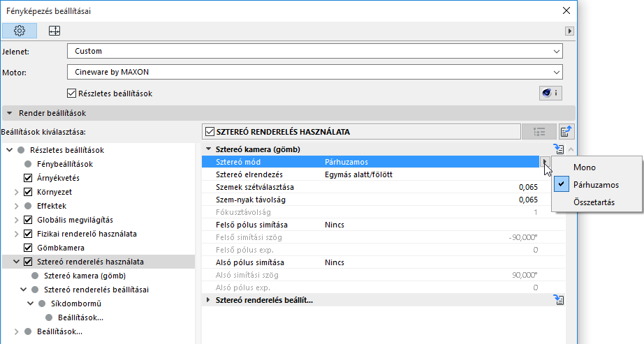Expand the Globális megvilágítás node

point(17,220)
